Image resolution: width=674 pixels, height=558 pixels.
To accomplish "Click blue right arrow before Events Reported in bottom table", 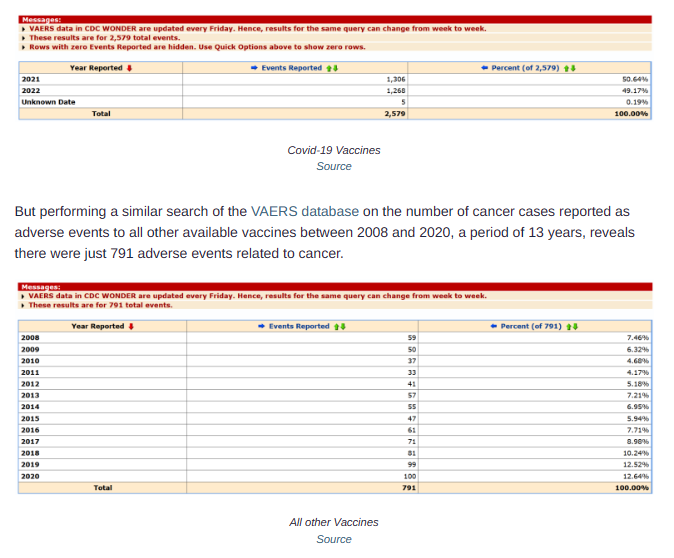I will coord(261,326).
